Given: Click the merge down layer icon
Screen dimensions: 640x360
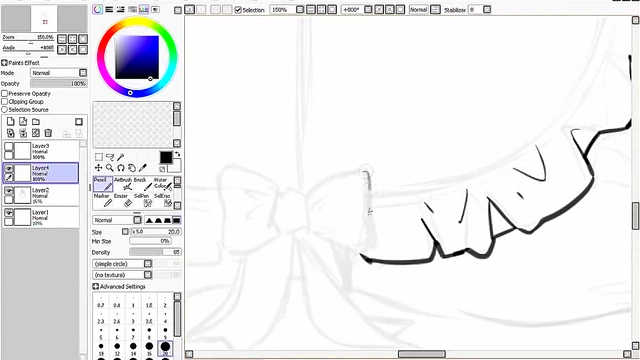Looking at the screenshot, I should (x=23, y=133).
